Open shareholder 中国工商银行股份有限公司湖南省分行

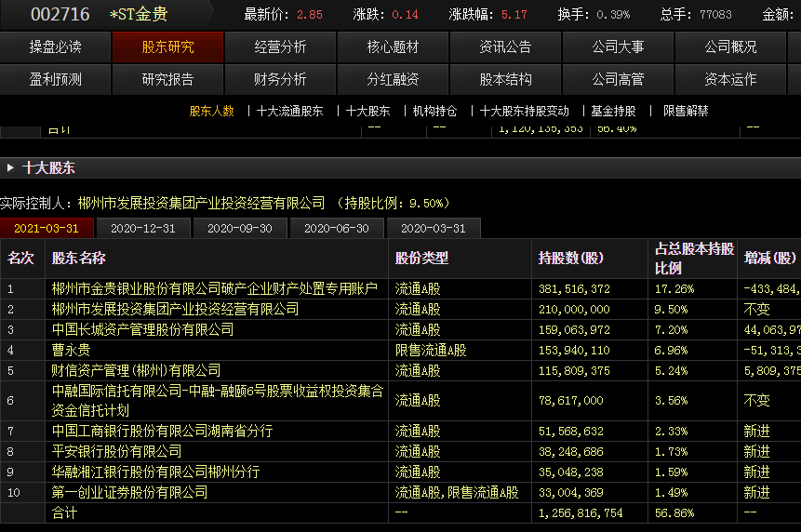[163, 432]
